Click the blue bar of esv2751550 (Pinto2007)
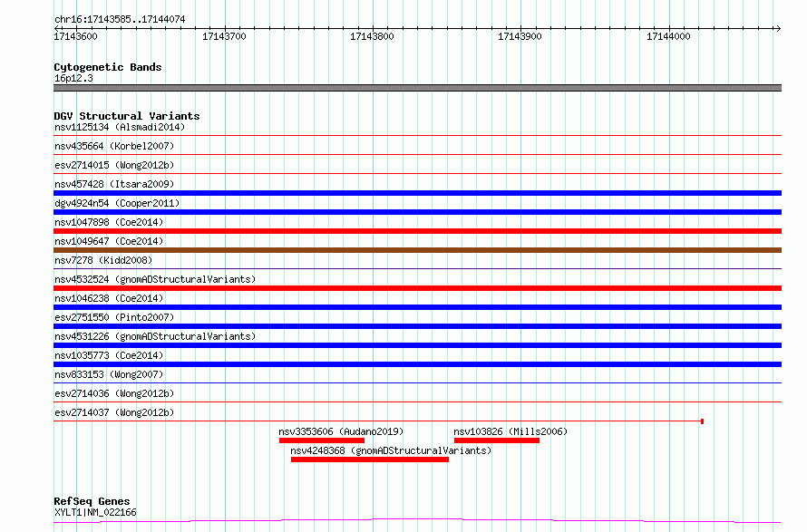807x532 pixels. [417, 326]
